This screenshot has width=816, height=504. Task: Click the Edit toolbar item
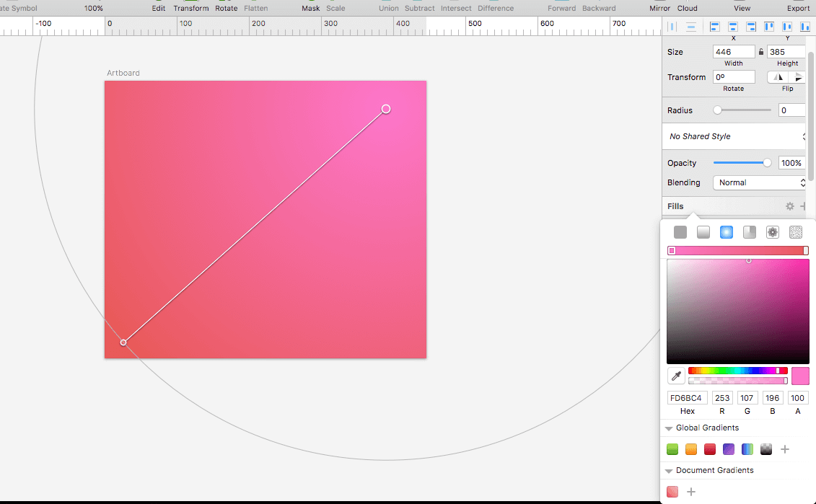(x=159, y=8)
